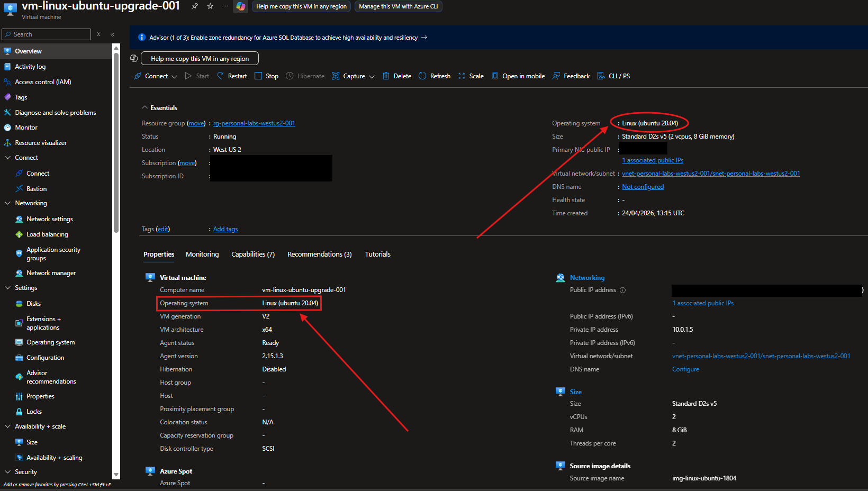Image resolution: width=868 pixels, height=491 pixels.
Task: Click the Restart VM toolbar icon
Action: pyautogui.click(x=221, y=76)
